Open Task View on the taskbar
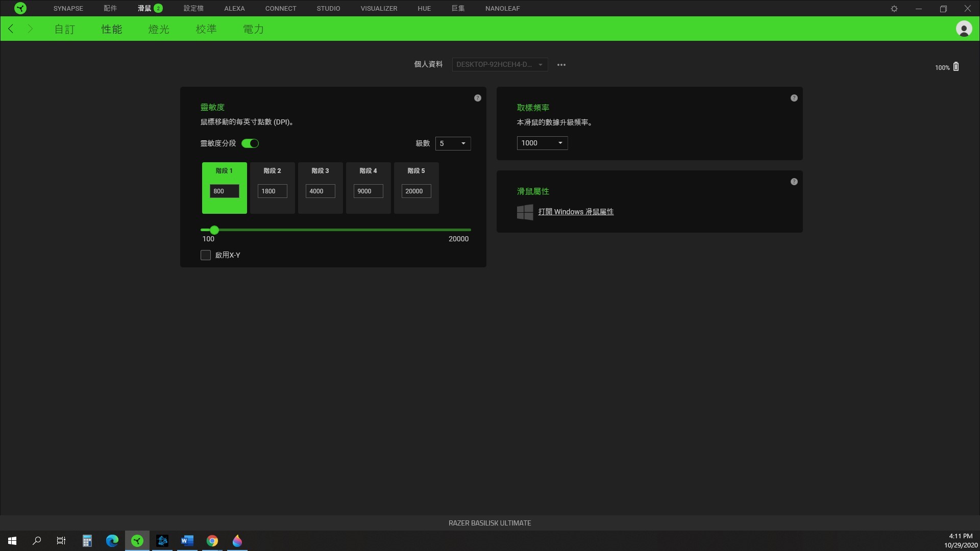 pyautogui.click(x=61, y=541)
